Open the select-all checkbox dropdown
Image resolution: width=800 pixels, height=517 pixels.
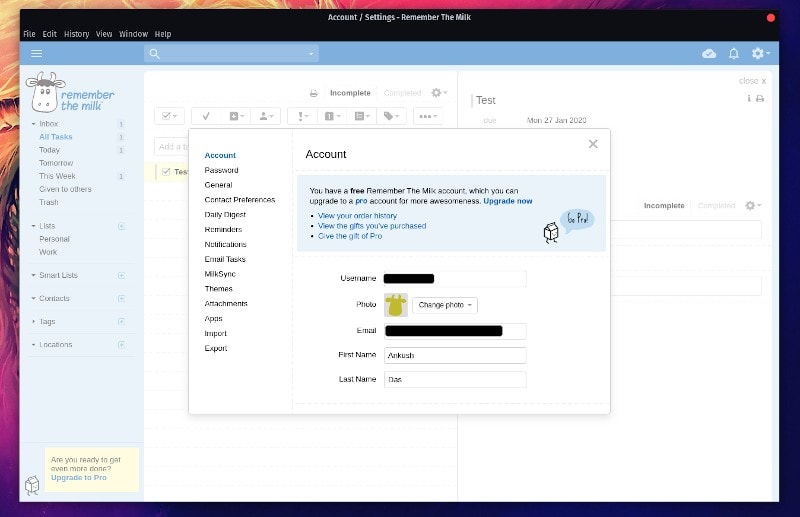coord(169,116)
